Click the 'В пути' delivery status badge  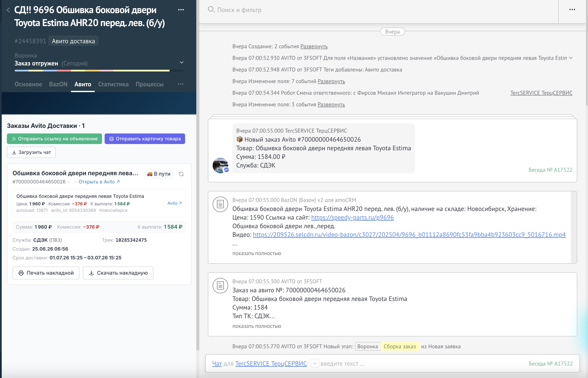159,174
